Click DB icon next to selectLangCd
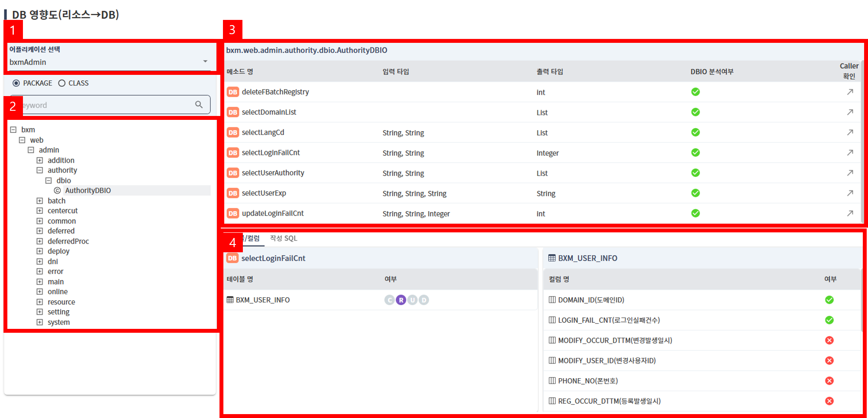 click(232, 132)
